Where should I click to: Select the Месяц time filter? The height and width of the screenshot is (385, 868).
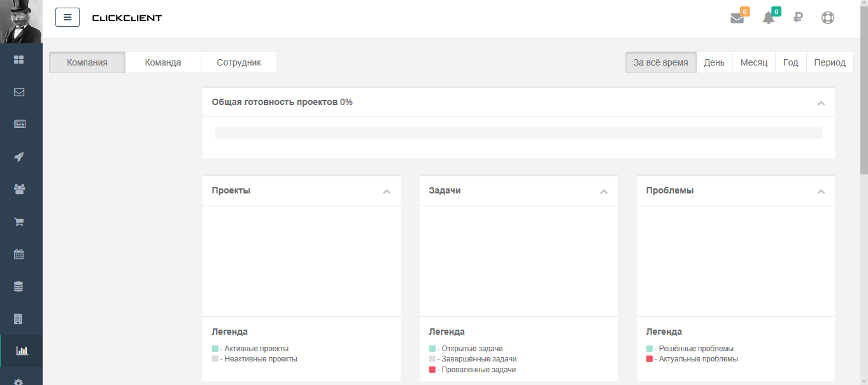754,62
